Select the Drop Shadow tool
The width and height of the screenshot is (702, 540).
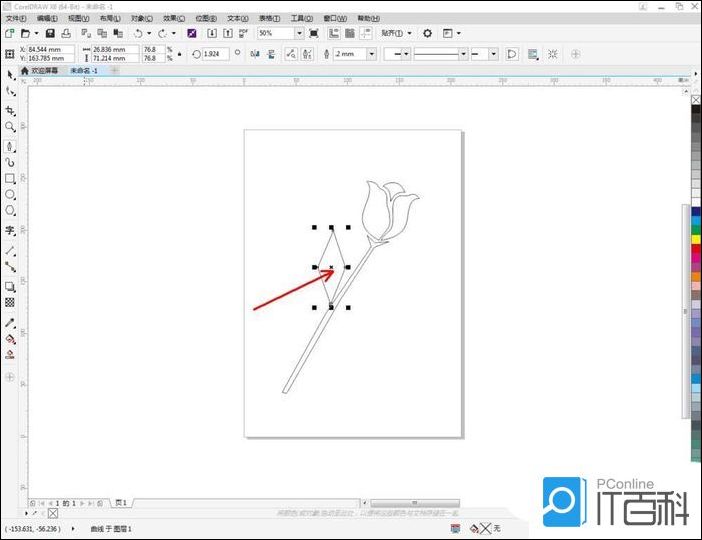click(10, 287)
